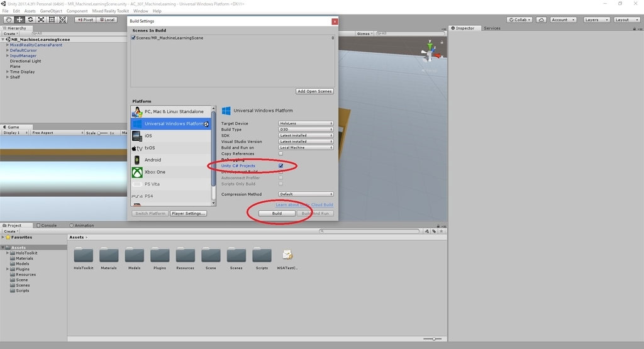Open the GameObject menu

pos(51,11)
